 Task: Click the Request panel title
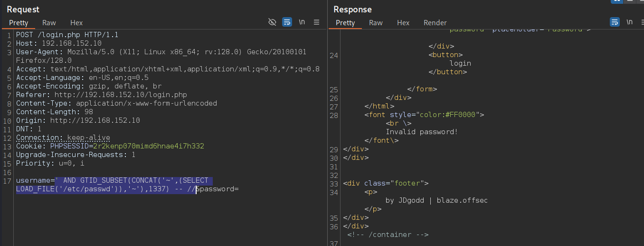[x=23, y=9]
